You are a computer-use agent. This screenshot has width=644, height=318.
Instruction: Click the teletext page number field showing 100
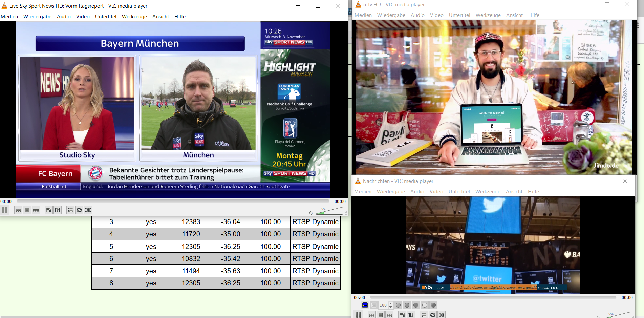[384, 305]
